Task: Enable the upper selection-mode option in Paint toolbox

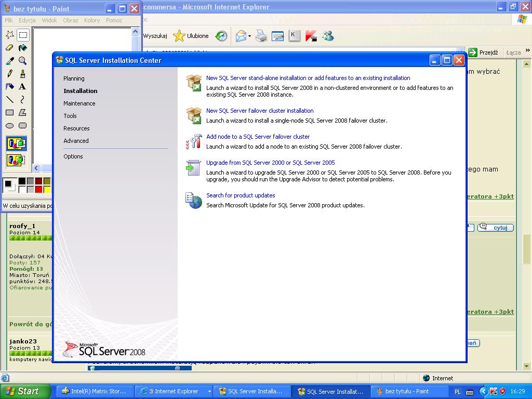Action: [16, 143]
